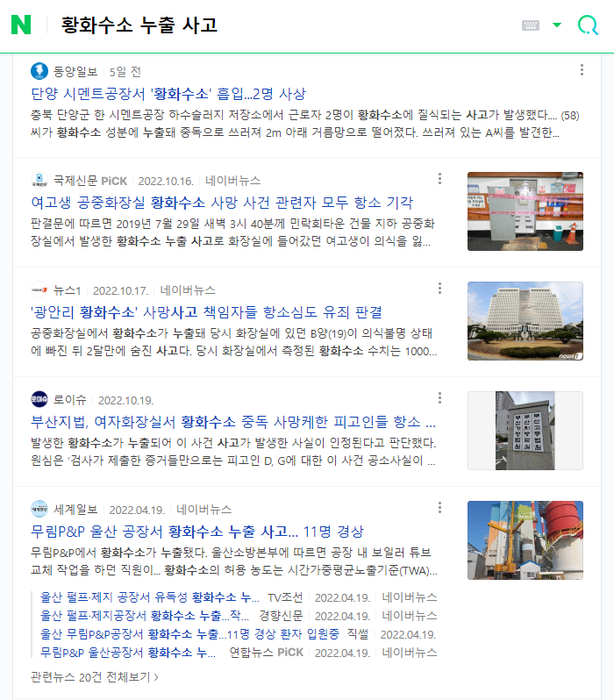Screen dimensions: 614x700
Task: Open related article 울산 무림P&P공장서 황화수소 누출...11명 경상
Action: pyautogui.click(x=189, y=634)
